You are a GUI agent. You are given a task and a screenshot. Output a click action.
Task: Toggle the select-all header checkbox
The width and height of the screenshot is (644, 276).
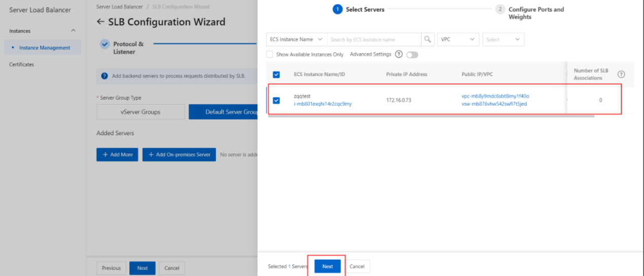[x=276, y=75]
